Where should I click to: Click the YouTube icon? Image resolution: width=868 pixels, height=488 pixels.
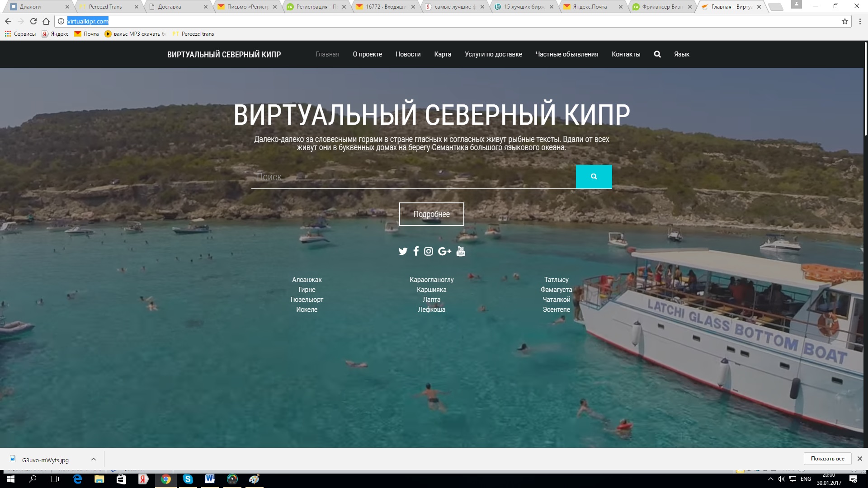(x=461, y=251)
